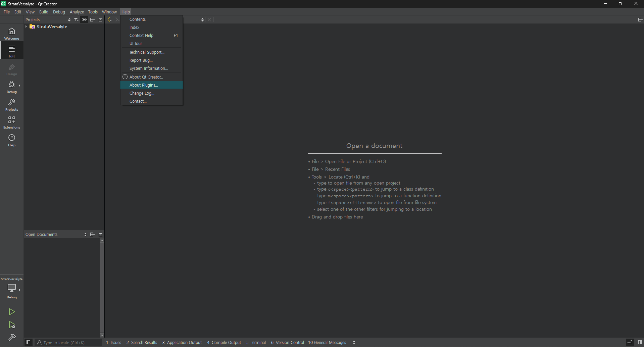Select Report Bug menu item
This screenshot has height=347, width=644.
(x=151, y=60)
